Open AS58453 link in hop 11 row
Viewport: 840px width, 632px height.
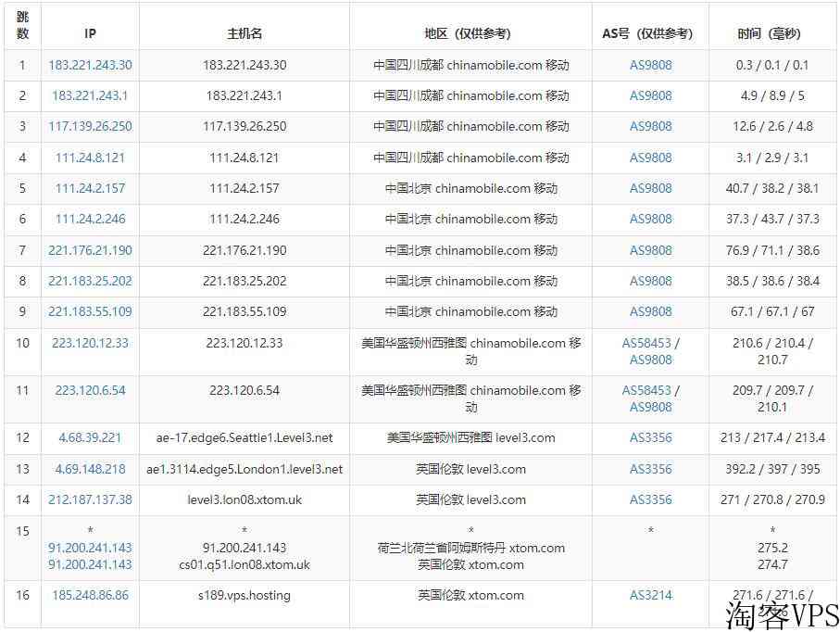point(646,390)
